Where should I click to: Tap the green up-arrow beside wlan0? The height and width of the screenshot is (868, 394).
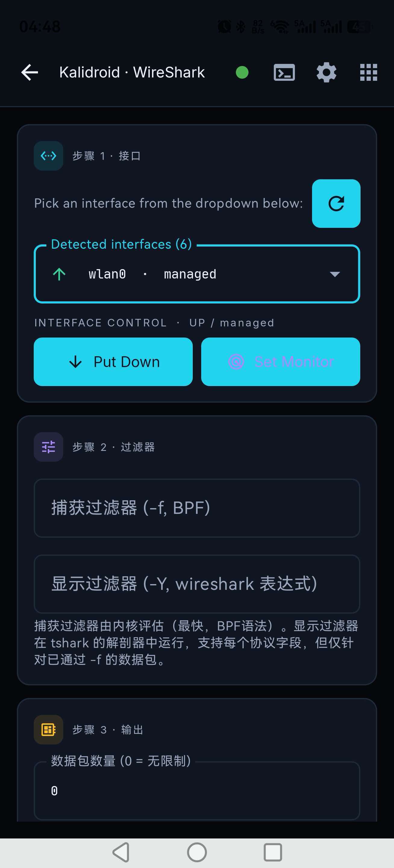point(59,274)
